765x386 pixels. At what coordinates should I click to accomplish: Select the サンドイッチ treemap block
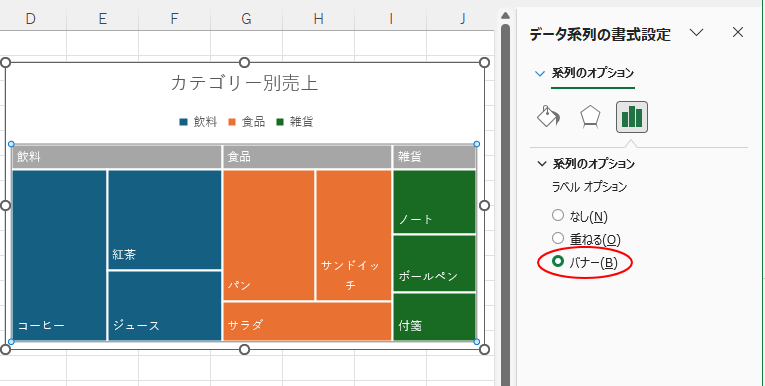click(354, 235)
